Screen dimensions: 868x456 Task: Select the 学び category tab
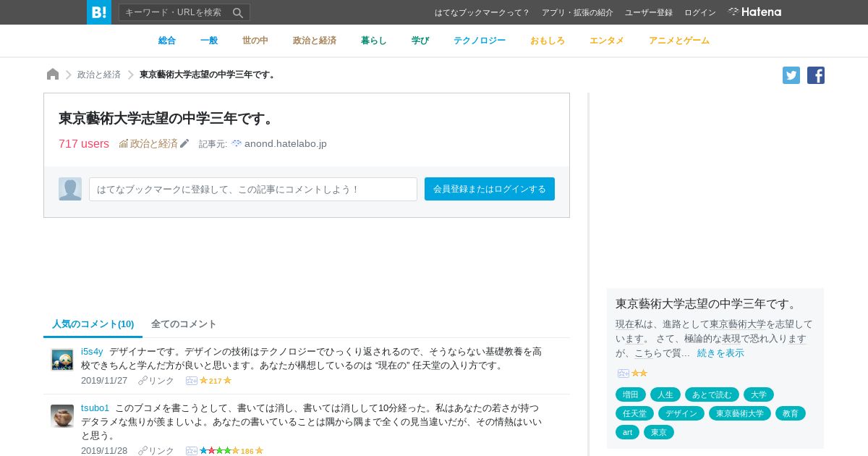click(x=420, y=41)
